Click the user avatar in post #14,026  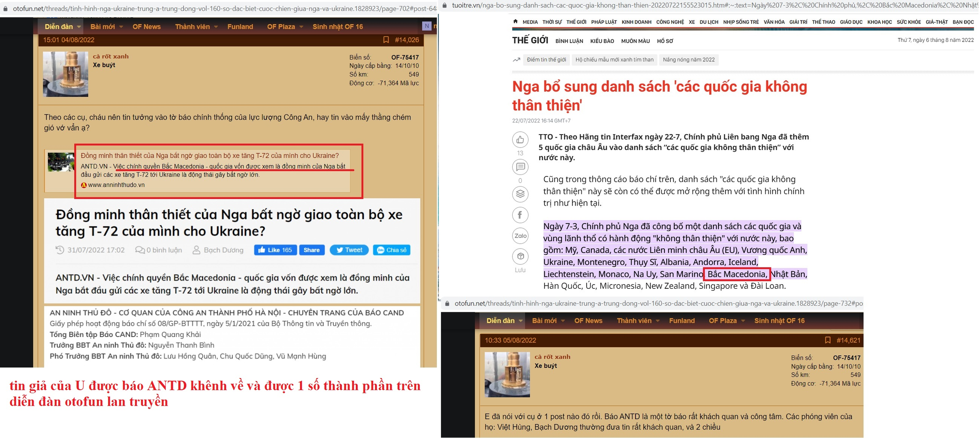click(x=66, y=74)
